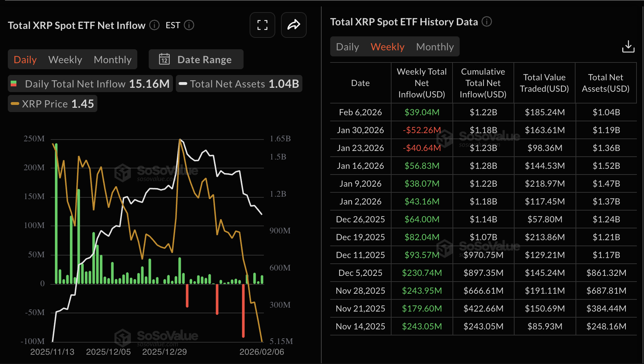The height and width of the screenshot is (364, 644).
Task: Switch chart to Monthly view
Action: tap(113, 60)
